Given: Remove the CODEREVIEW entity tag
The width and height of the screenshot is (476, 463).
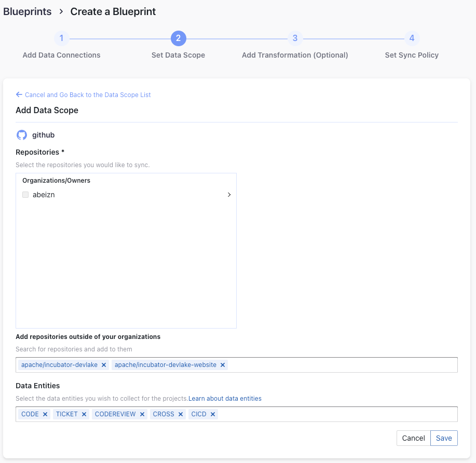Looking at the screenshot, I should point(142,414).
